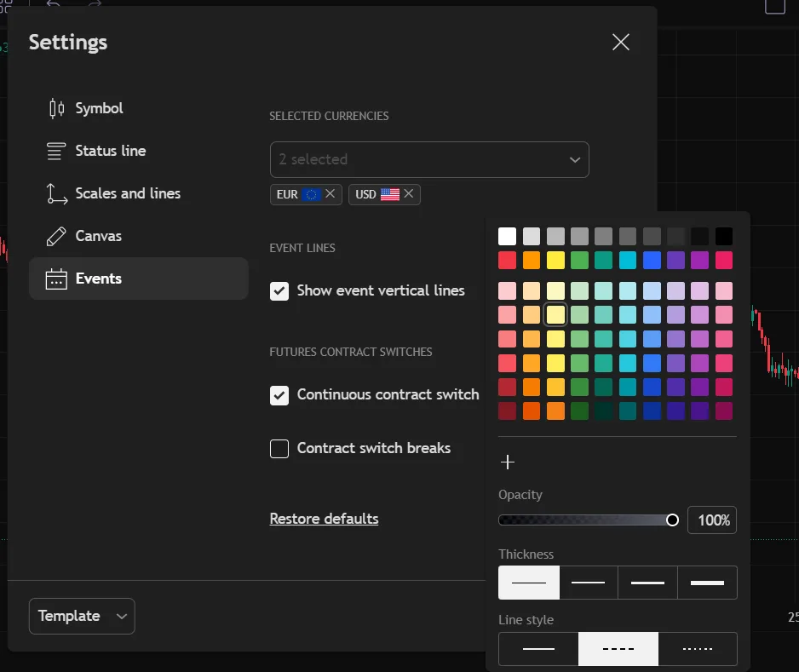Click the Status line icon
This screenshot has height=672, width=799.
[x=56, y=151]
